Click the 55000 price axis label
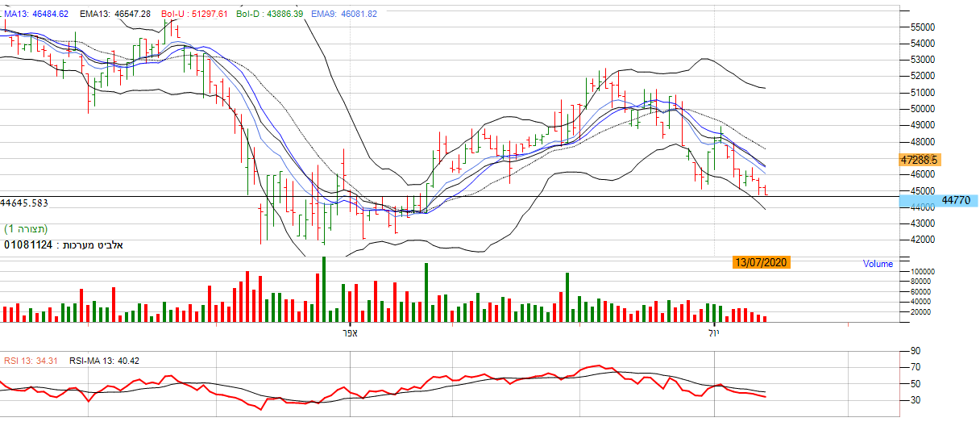 point(922,27)
